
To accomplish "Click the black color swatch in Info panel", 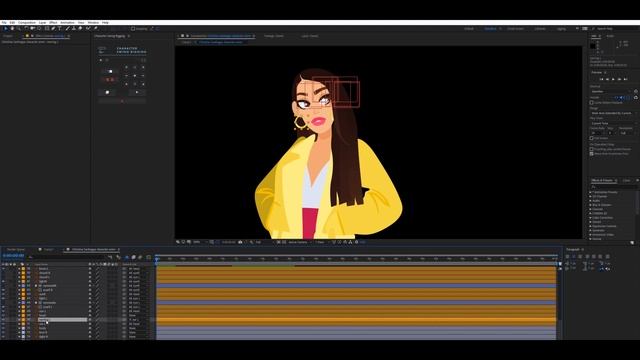I will pos(593,46).
